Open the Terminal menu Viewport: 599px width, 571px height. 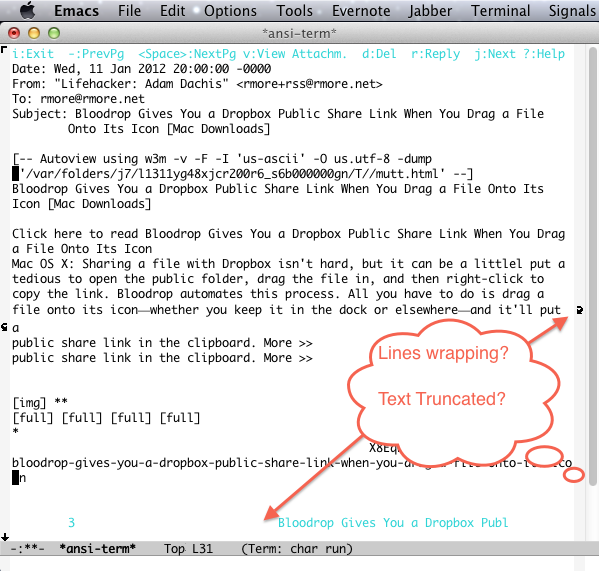pyautogui.click(x=500, y=11)
